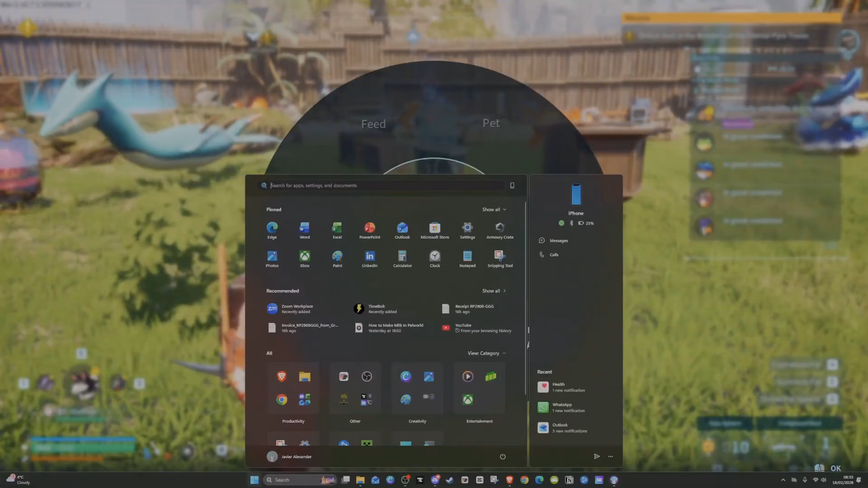The image size is (868, 488).
Task: Open LinkedIn from the pinned apps
Action: 369,259
